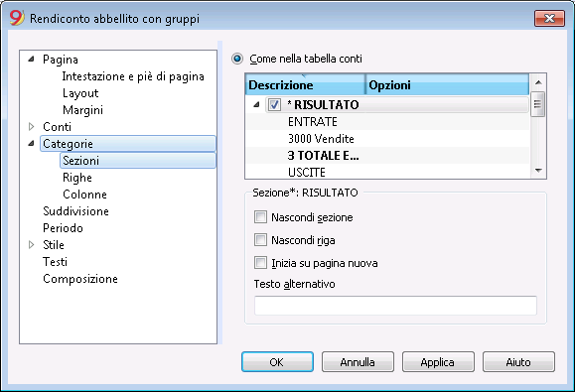Image resolution: width=575 pixels, height=392 pixels.
Task: Collapse the Pagina tree node
Action: (32, 59)
